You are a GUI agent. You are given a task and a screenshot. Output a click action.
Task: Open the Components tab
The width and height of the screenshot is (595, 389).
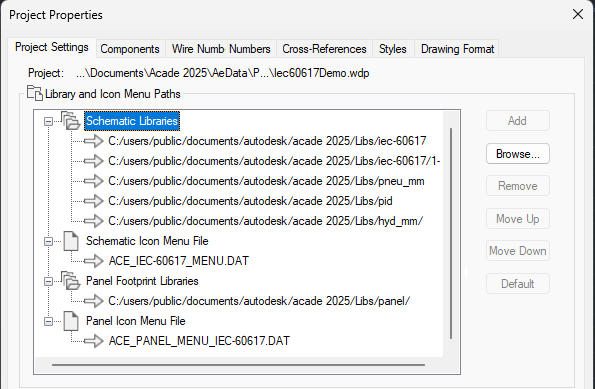point(130,49)
